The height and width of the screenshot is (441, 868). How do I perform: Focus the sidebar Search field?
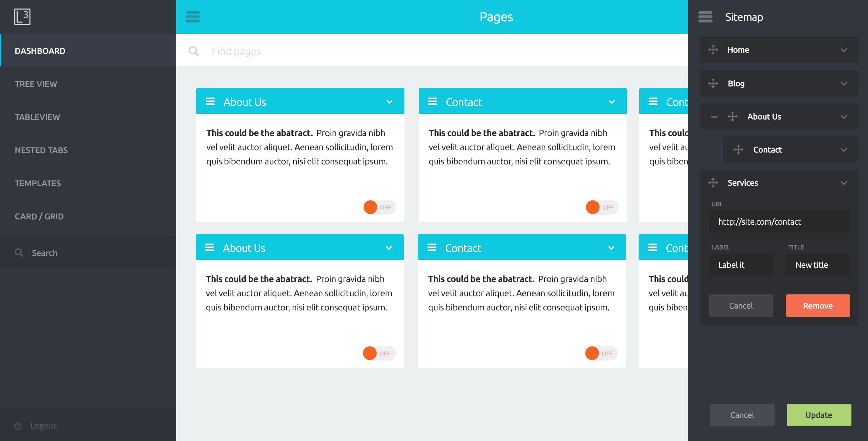click(x=88, y=252)
